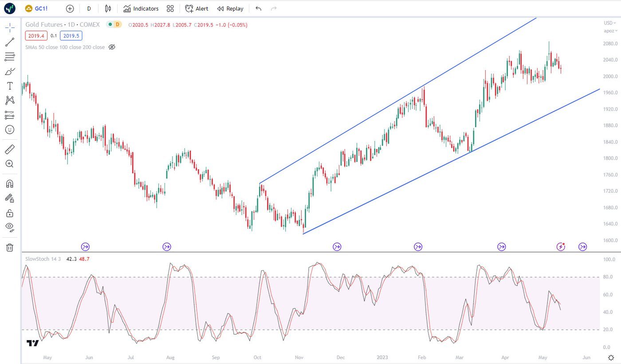621x364 pixels.
Task: Select the ruler measure tool
Action: pyautogui.click(x=9, y=149)
